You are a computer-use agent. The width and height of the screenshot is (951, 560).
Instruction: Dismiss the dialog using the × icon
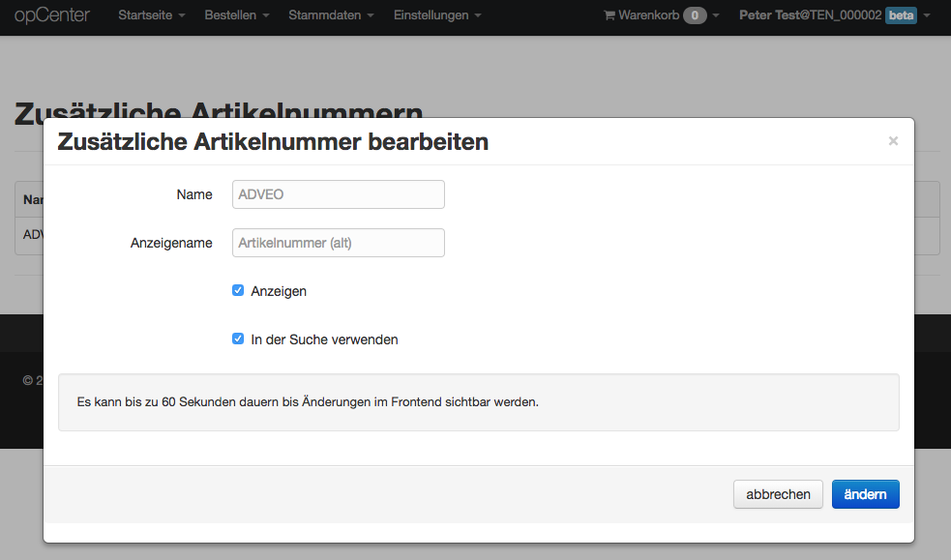click(892, 140)
